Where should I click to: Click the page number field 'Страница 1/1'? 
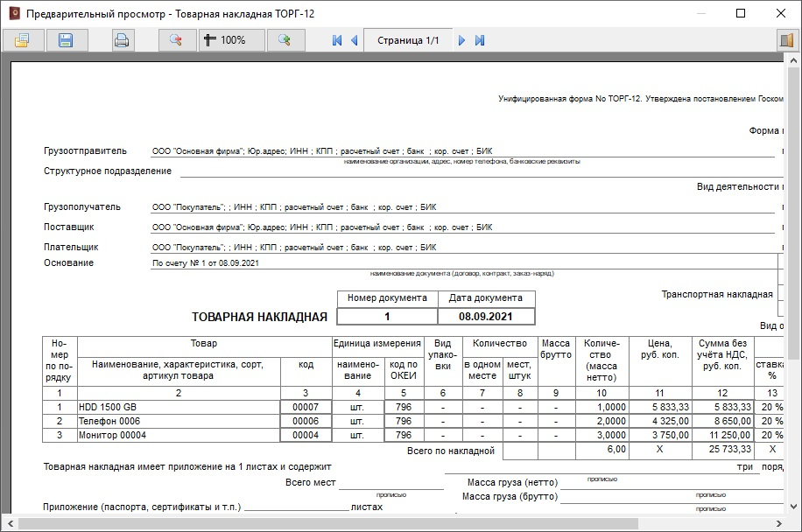(x=408, y=40)
